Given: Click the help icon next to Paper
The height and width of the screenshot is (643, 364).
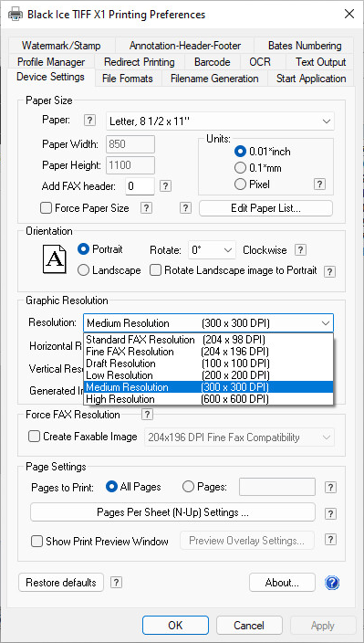Looking at the screenshot, I should pyautogui.click(x=89, y=121).
